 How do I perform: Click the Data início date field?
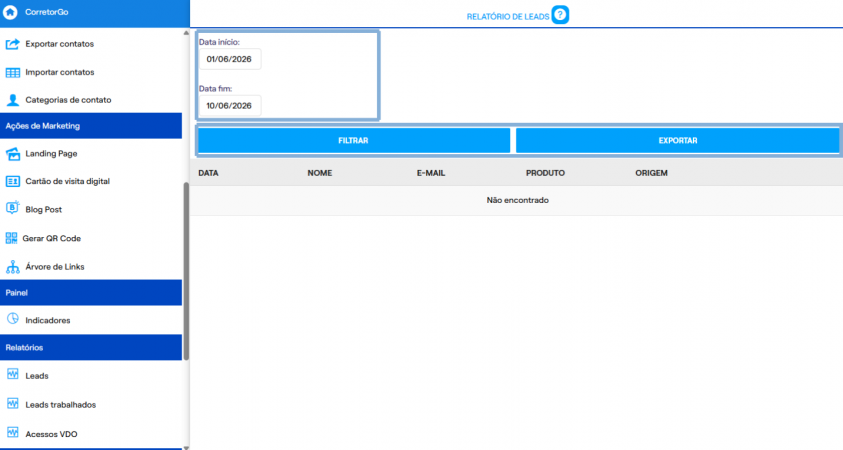230,59
